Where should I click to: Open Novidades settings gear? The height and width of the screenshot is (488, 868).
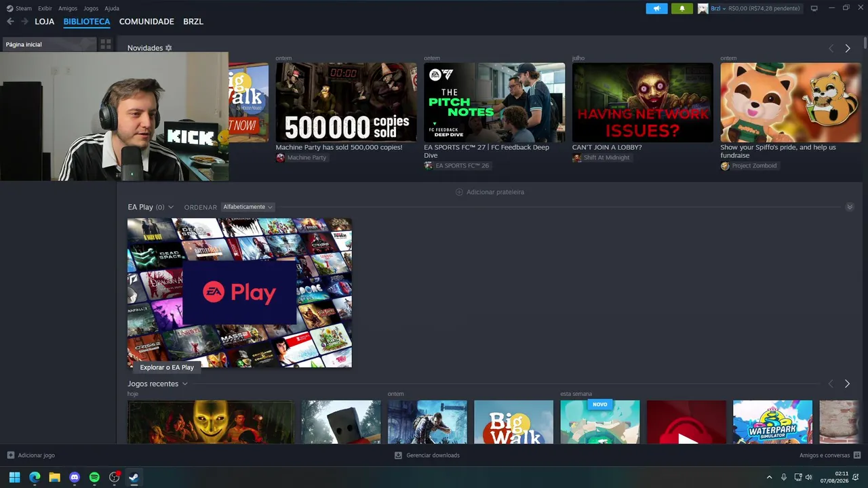point(169,48)
